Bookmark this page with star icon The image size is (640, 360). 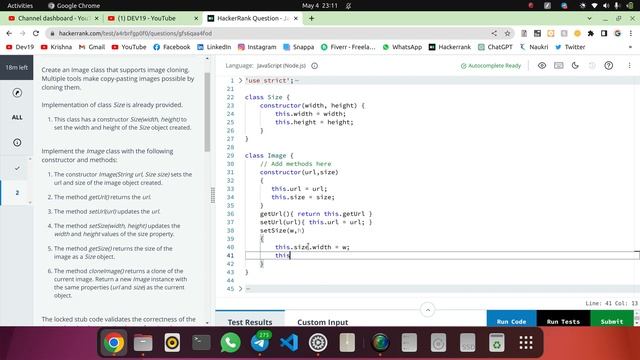pos(507,33)
